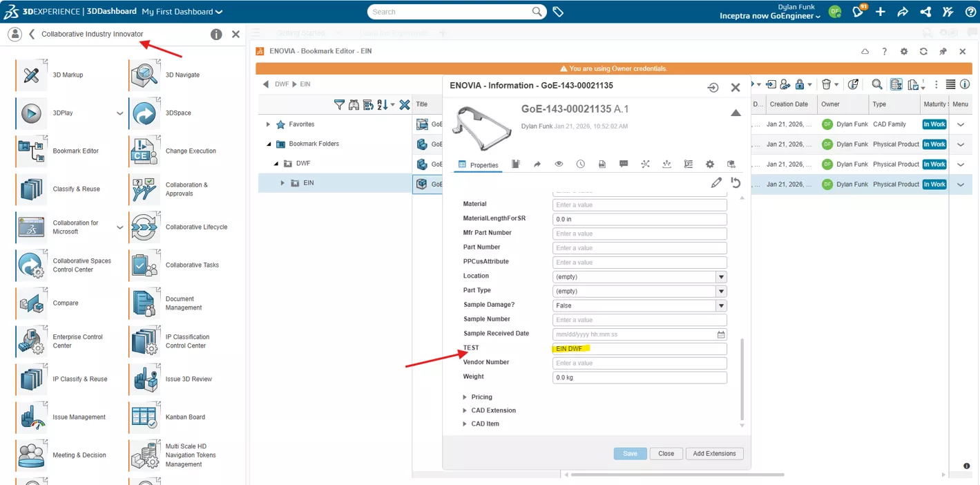980x485 pixels.
Task: Click the Close button in the Information panel
Action: pos(666,454)
